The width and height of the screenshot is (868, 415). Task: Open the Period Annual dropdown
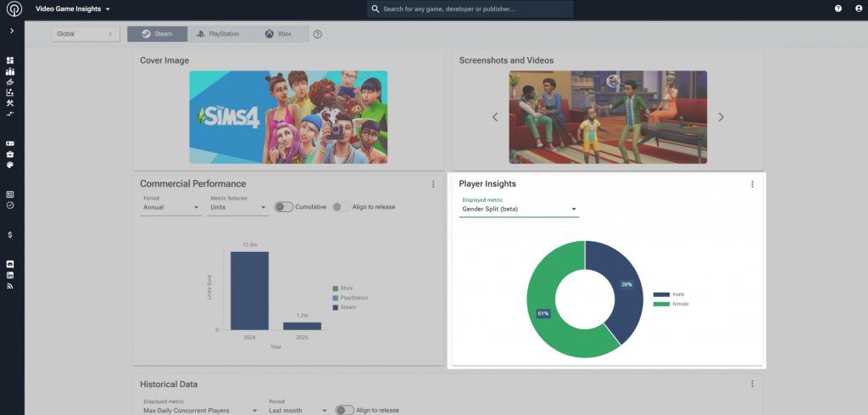pyautogui.click(x=171, y=207)
